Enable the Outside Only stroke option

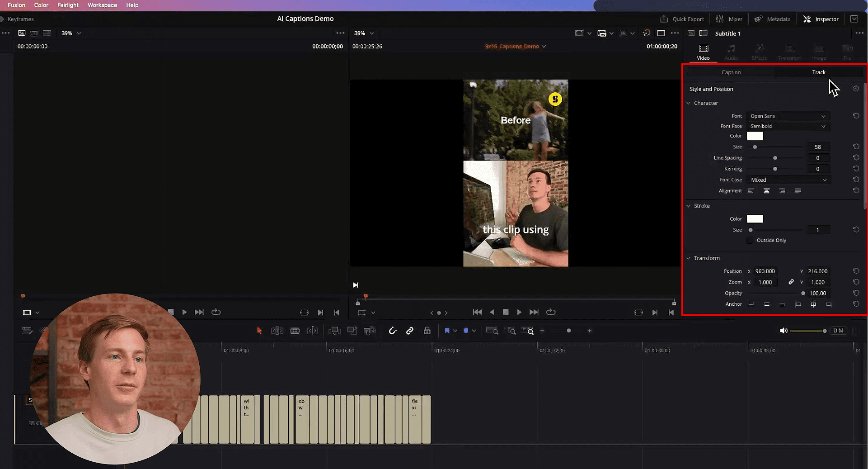pos(750,240)
